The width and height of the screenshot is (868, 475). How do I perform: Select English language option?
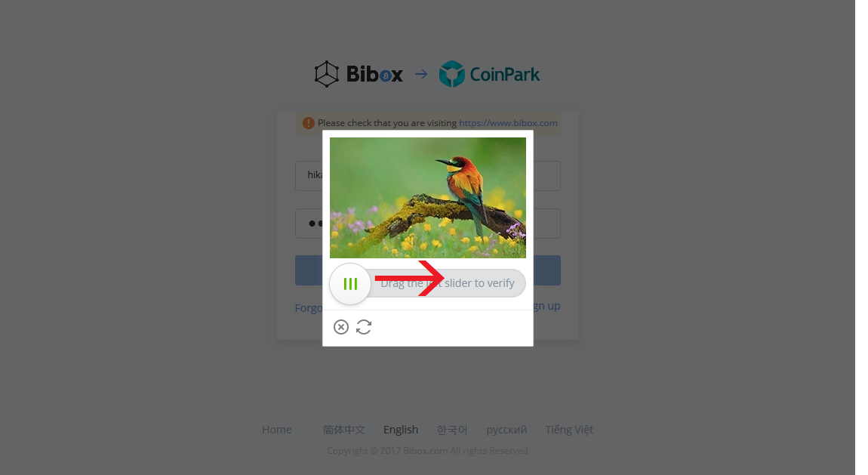[x=401, y=430]
